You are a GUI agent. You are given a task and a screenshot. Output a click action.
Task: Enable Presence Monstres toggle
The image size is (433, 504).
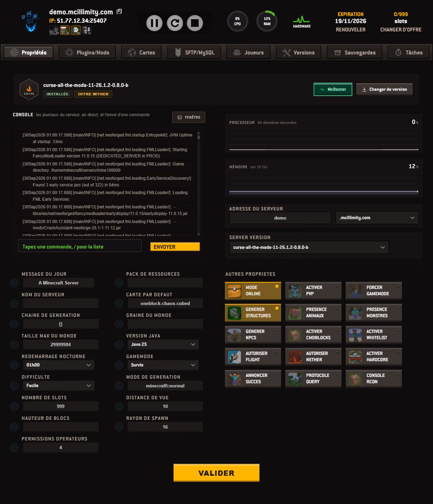374,313
